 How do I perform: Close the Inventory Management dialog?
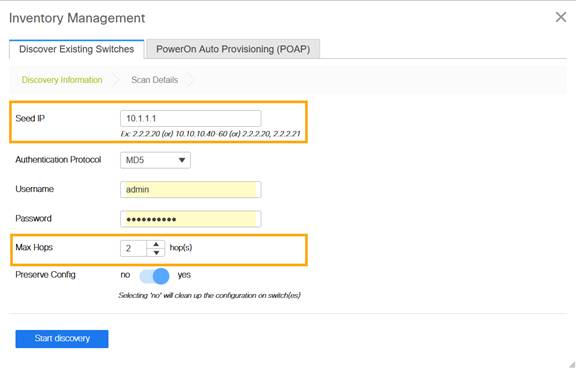(x=561, y=17)
